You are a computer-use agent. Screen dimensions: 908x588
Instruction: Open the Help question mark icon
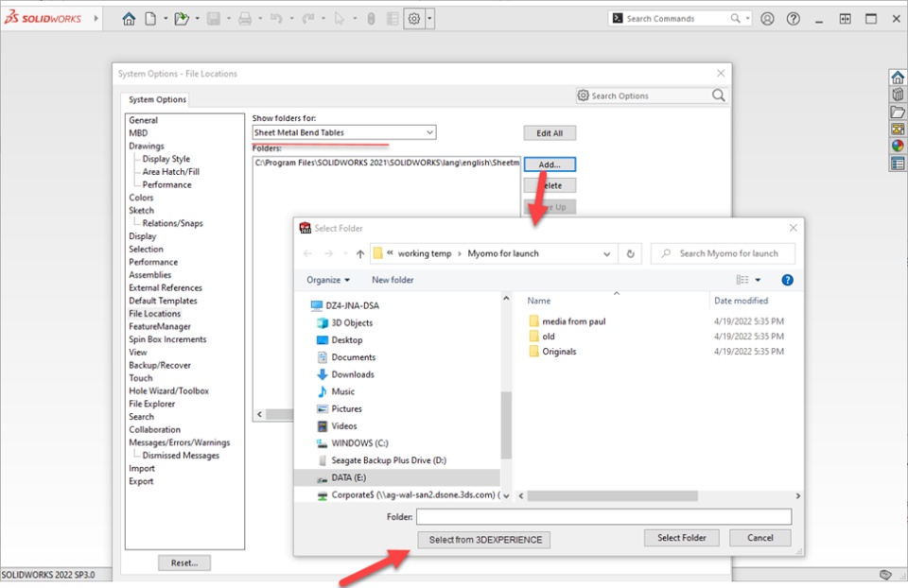794,19
